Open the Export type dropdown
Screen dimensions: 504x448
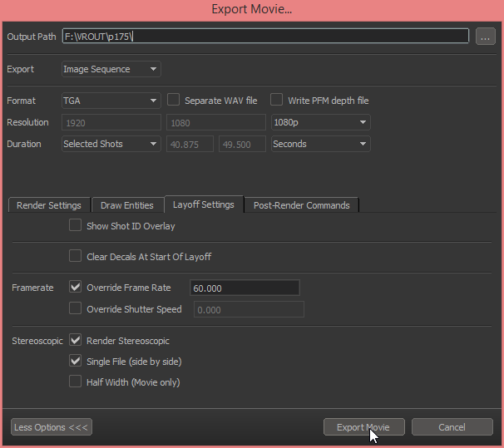click(111, 69)
